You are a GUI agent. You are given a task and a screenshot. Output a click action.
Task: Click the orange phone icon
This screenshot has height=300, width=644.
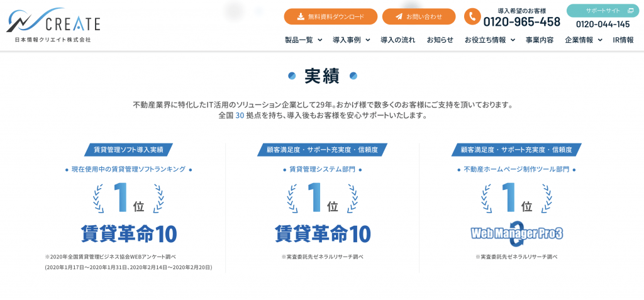pyautogui.click(x=472, y=16)
